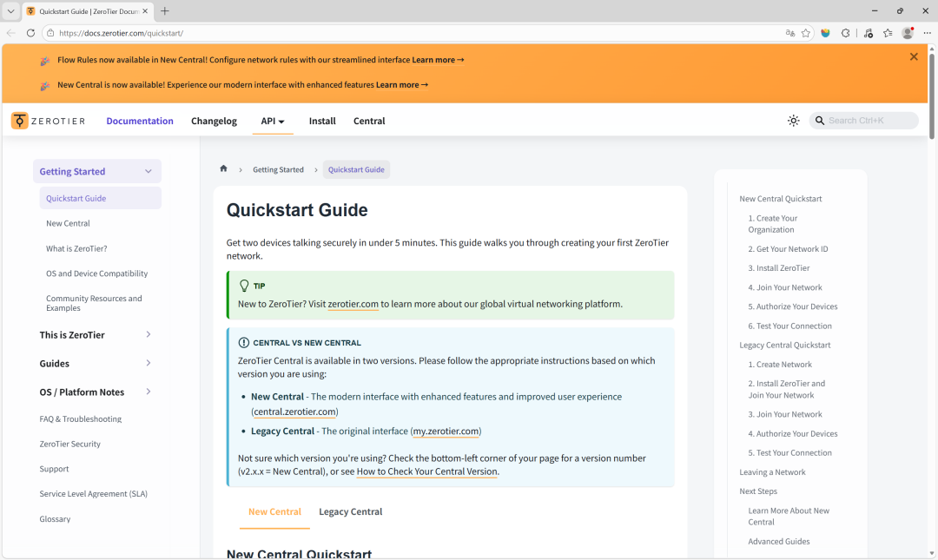This screenshot has width=938, height=560.
Task: Open the Changelog nav item
Action: pyautogui.click(x=215, y=121)
